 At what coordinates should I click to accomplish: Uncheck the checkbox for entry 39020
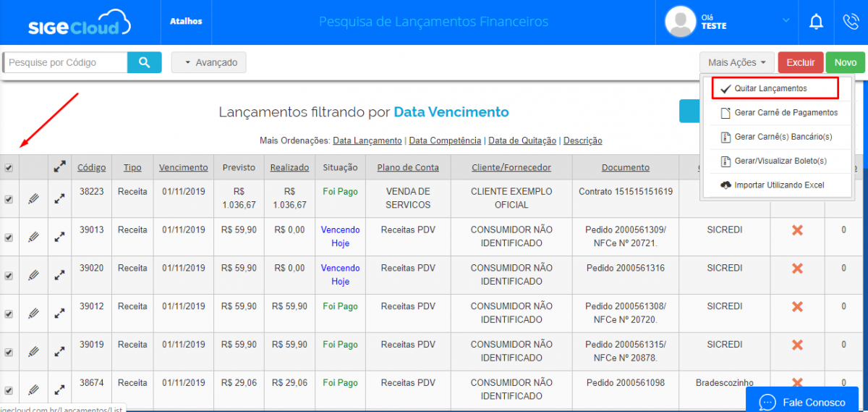click(9, 276)
